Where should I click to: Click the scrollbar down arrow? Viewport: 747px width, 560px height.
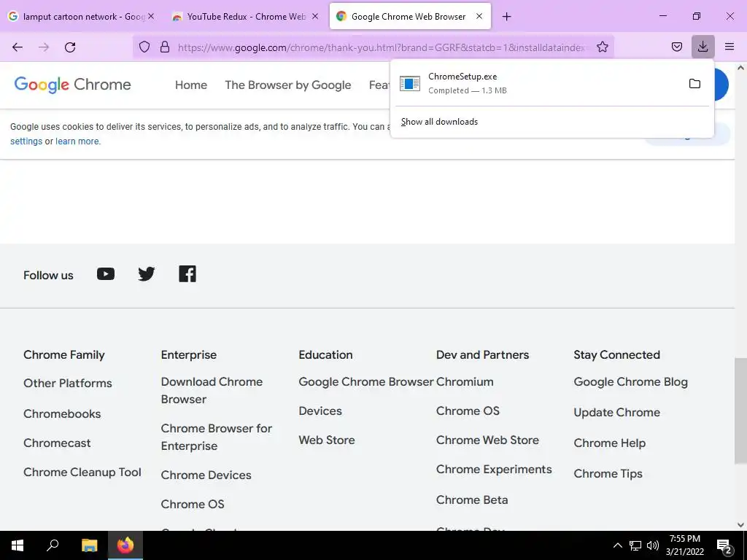coord(740,525)
